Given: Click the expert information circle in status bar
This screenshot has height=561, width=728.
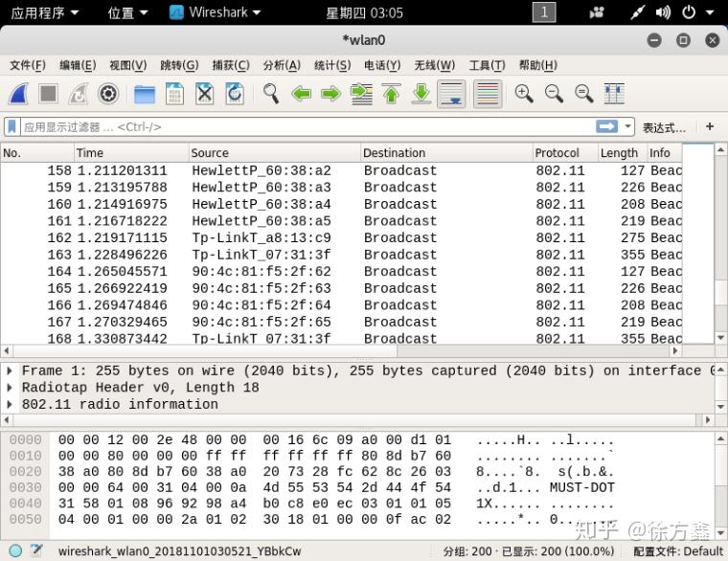Looking at the screenshot, I should pyautogui.click(x=15, y=550).
